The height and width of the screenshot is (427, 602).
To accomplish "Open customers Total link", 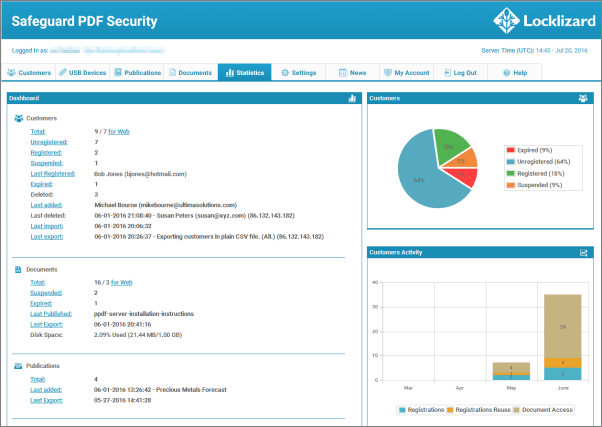I will [38, 132].
